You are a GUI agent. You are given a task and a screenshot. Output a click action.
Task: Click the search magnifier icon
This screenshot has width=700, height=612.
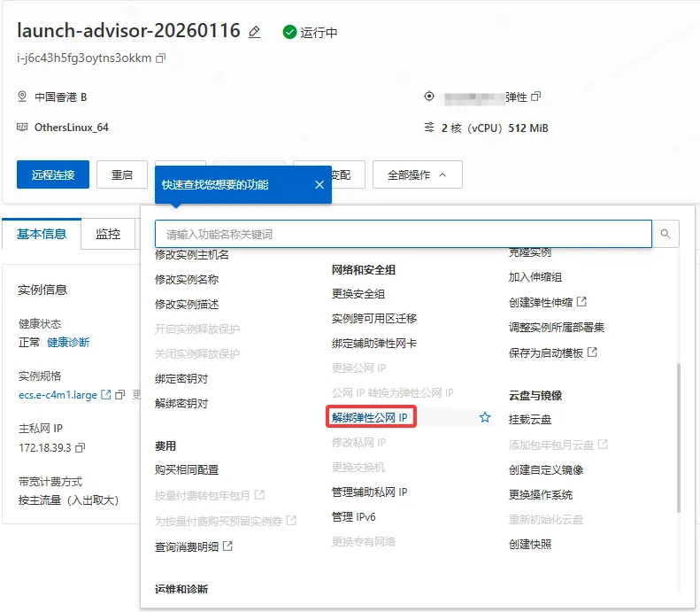point(665,234)
